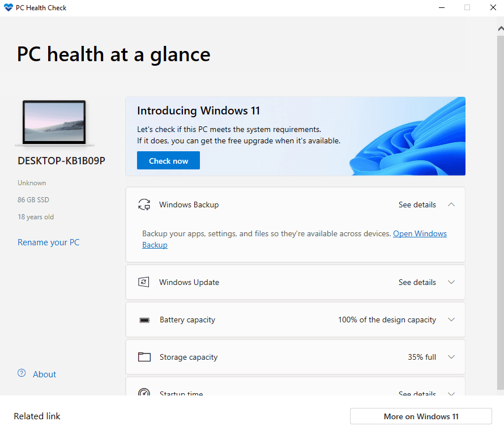504x430 pixels.
Task: Open the Windows Backup link
Action: tap(420, 233)
